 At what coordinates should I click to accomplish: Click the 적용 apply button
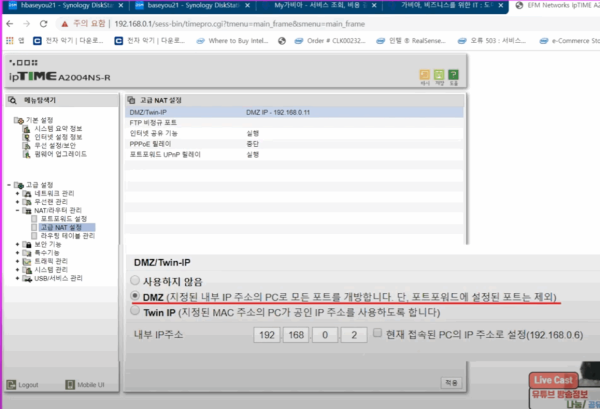tap(451, 383)
